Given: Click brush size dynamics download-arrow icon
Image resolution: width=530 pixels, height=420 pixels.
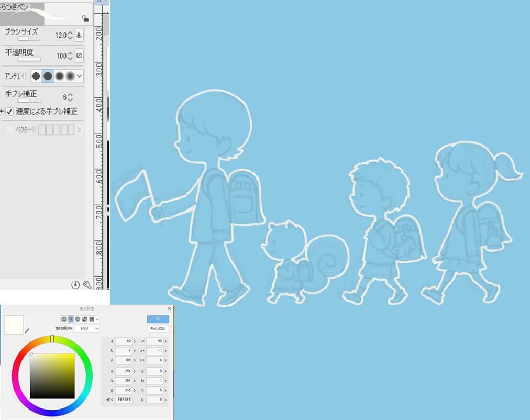Looking at the screenshot, I should [x=79, y=36].
